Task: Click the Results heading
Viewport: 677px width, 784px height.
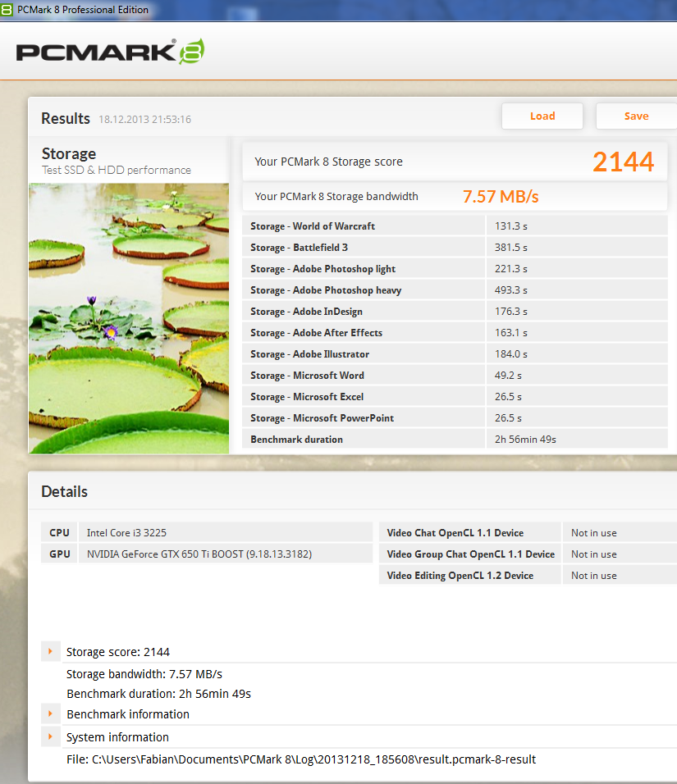Action: (x=66, y=118)
